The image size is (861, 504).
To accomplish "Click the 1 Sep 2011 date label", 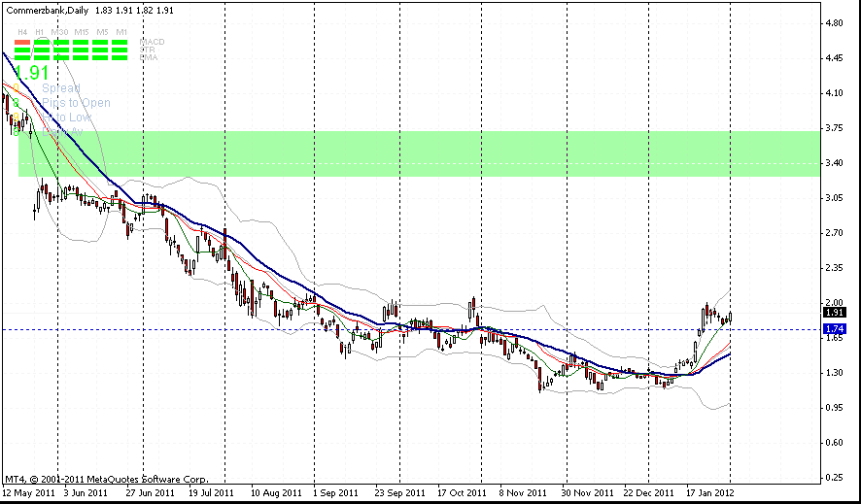I will (x=335, y=492).
